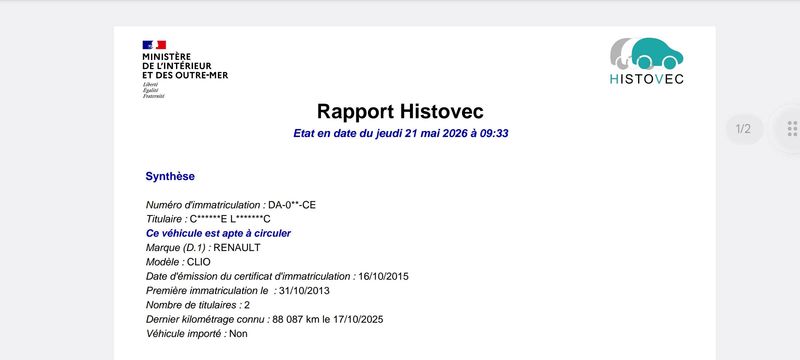Click first registration date 31/10/2013
The height and width of the screenshot is (360, 800).
304,291
